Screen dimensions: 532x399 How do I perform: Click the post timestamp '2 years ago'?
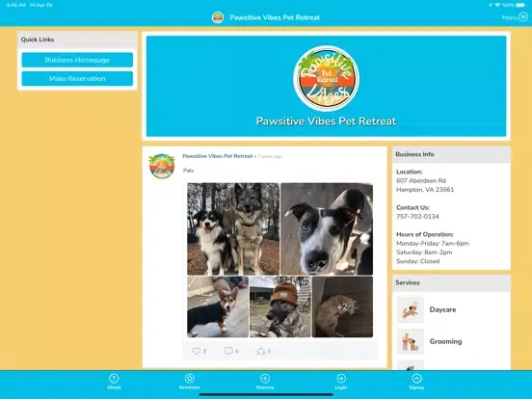[x=270, y=156]
